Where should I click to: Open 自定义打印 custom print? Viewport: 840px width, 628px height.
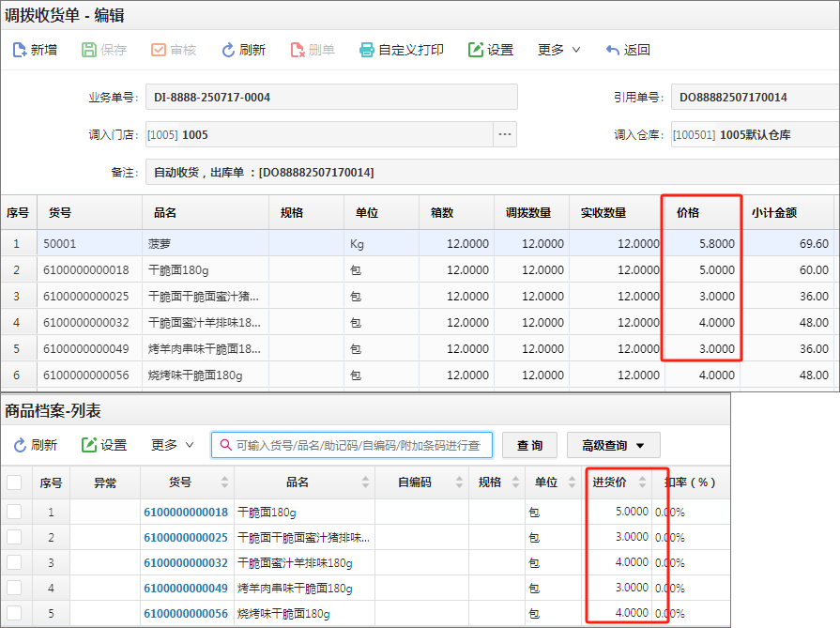tap(402, 50)
